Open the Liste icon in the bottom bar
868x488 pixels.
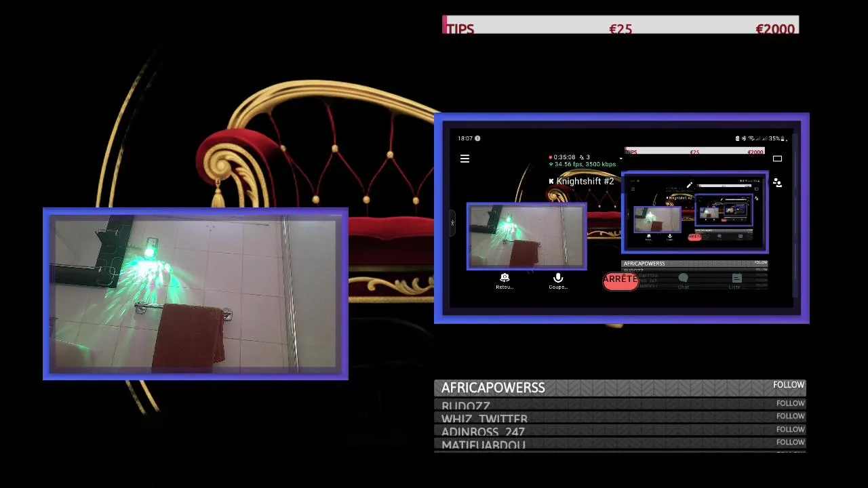click(736, 279)
